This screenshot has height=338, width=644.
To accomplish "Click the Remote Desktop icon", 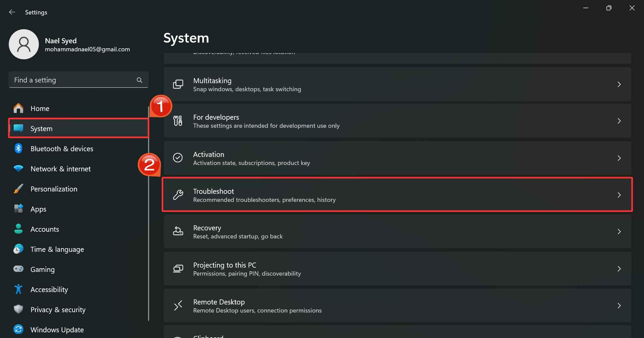I will tap(178, 305).
